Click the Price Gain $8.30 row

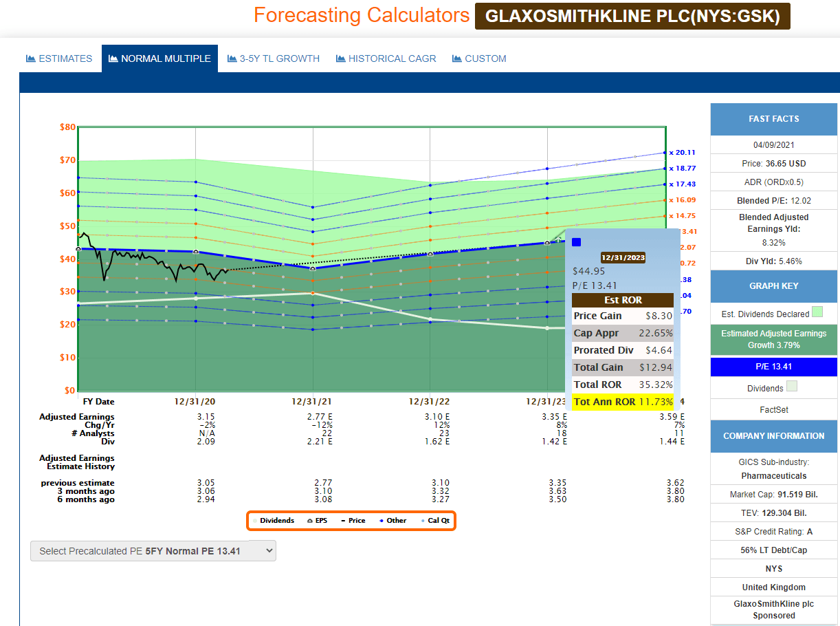click(623, 316)
